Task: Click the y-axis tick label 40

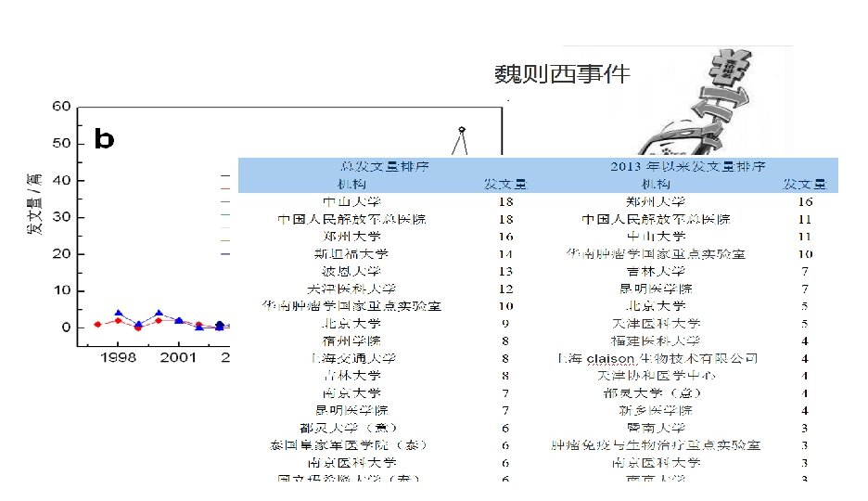Action: coord(61,180)
